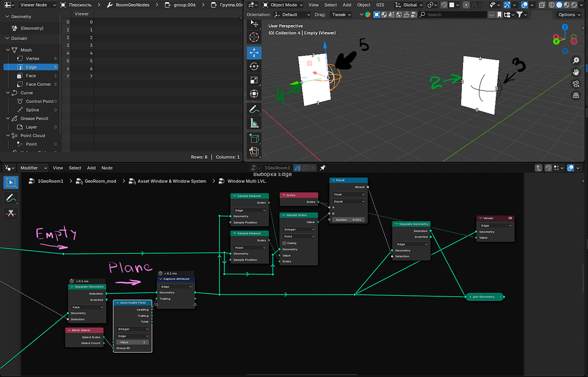Select the Rotate tool in viewport toolbar
Screen dimensions: 588x377
point(255,66)
